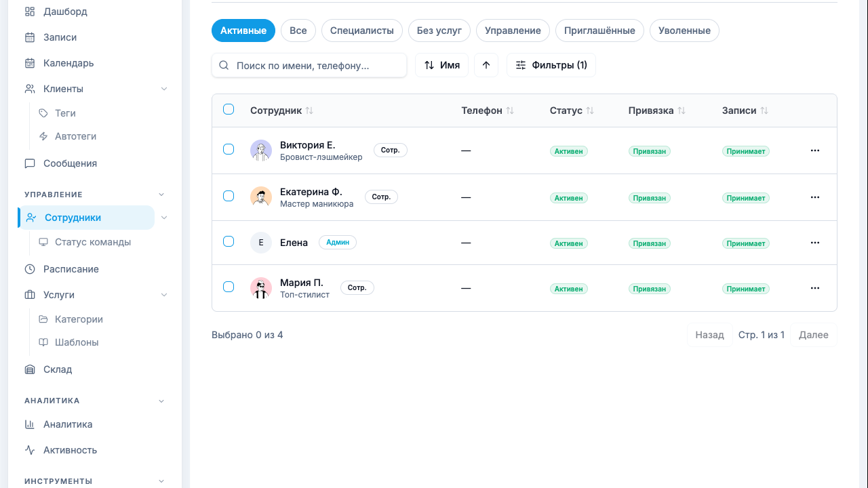This screenshot has width=868, height=488.
Task: Open the Имя sort dropdown
Action: click(441, 65)
